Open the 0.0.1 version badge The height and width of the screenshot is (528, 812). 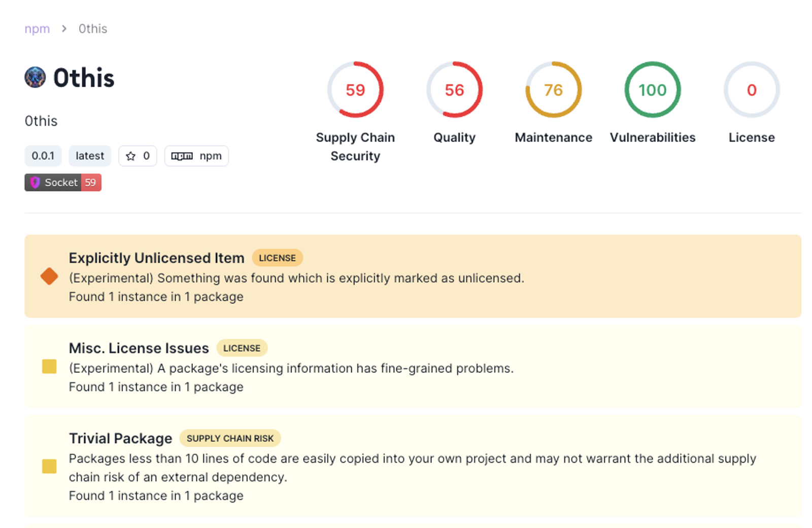[43, 156]
